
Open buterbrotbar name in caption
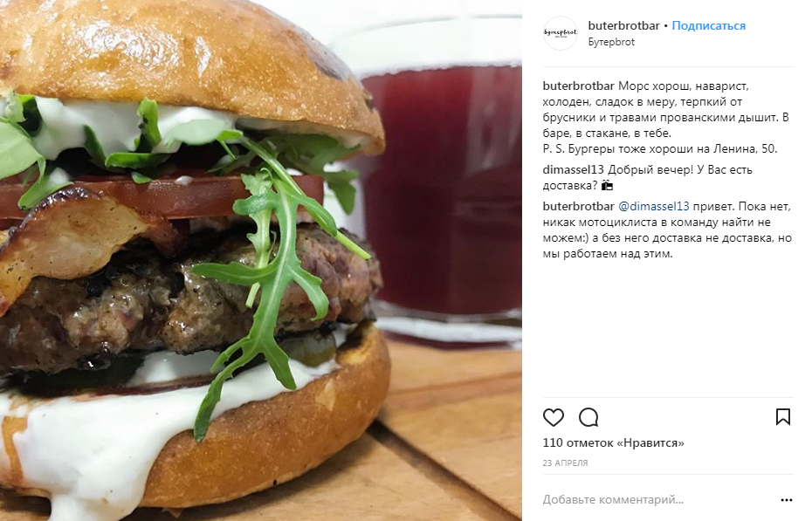tap(579, 86)
